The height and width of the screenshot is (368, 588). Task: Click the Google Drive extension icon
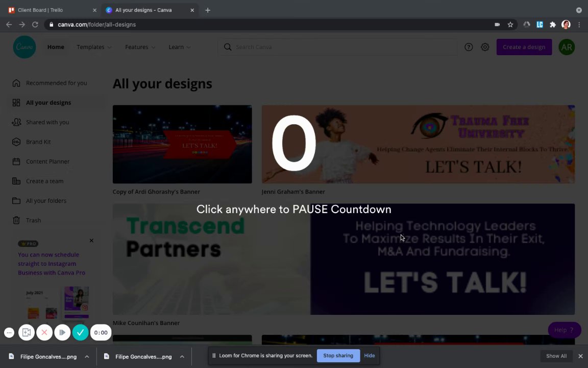tap(527, 25)
